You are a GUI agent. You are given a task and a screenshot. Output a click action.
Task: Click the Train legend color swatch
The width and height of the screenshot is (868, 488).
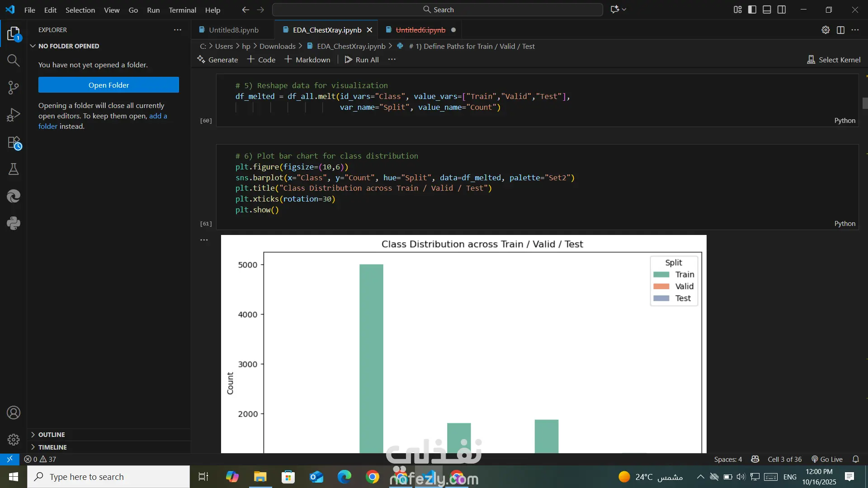pos(661,275)
